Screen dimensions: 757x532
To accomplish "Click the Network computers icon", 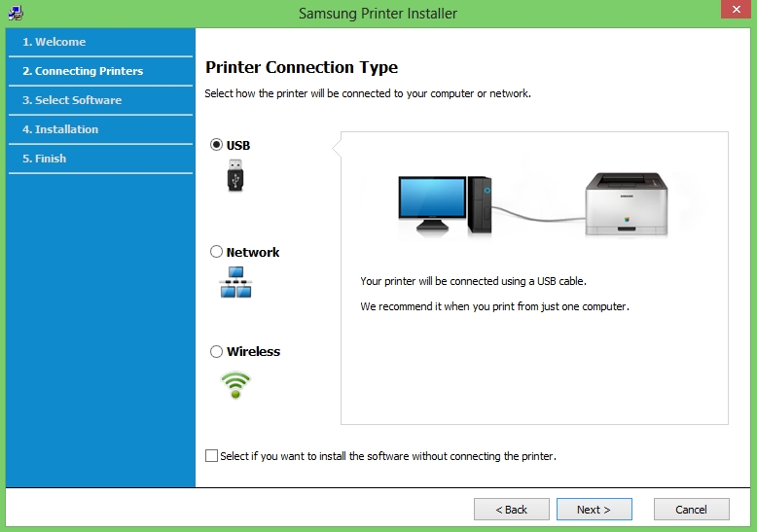I will [x=235, y=282].
